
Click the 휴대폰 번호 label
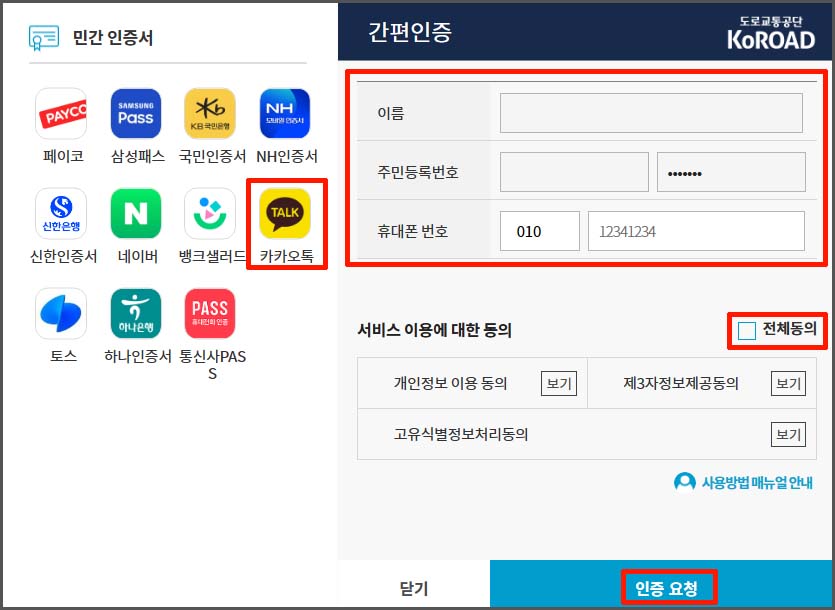click(413, 231)
